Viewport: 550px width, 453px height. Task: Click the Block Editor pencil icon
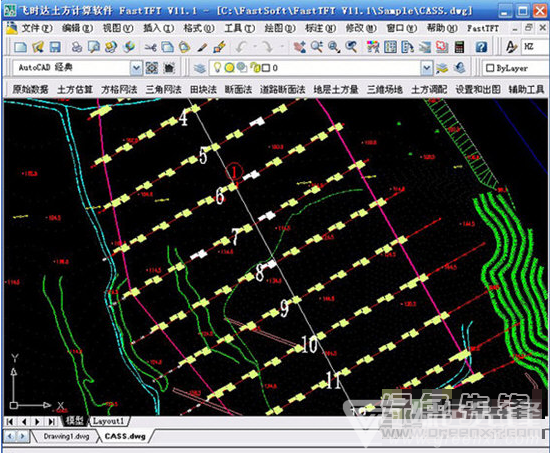(220, 47)
